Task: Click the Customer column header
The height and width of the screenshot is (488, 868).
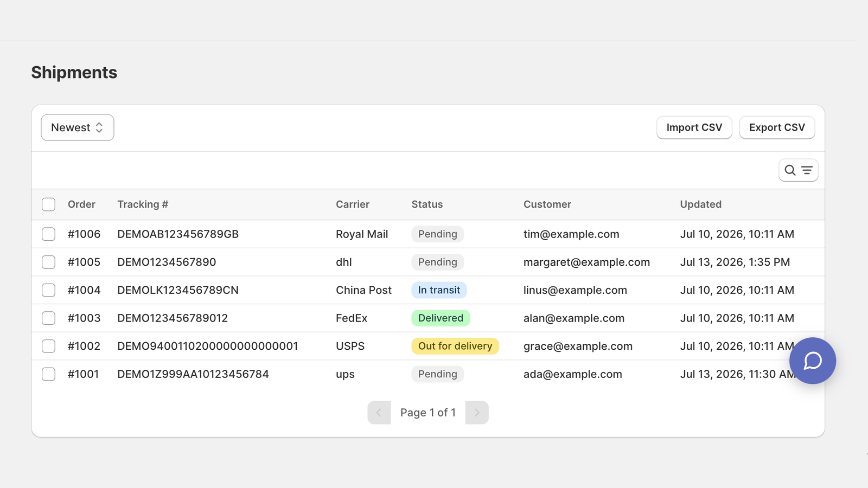Action: pyautogui.click(x=547, y=204)
